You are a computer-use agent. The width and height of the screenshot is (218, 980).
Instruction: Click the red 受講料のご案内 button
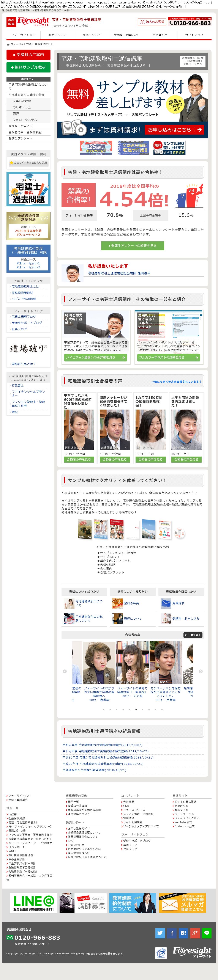[x=28, y=55]
